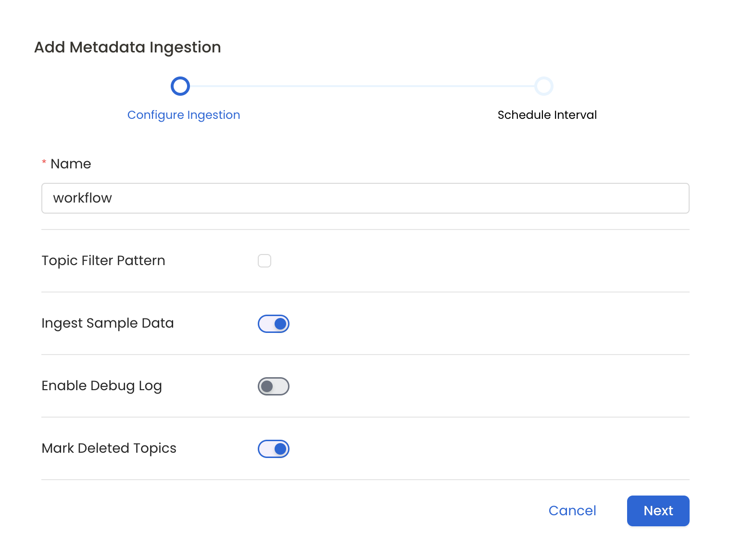Click the Configure Ingestion step label
Screen dimensions: 730x560
pyautogui.click(x=184, y=115)
